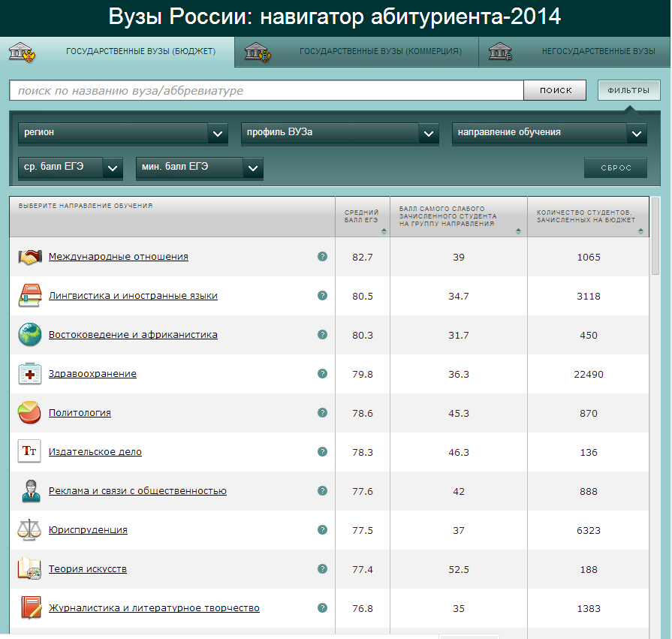Click the 6323 students value for Юриспруденция
672x639 pixels.
(x=589, y=531)
